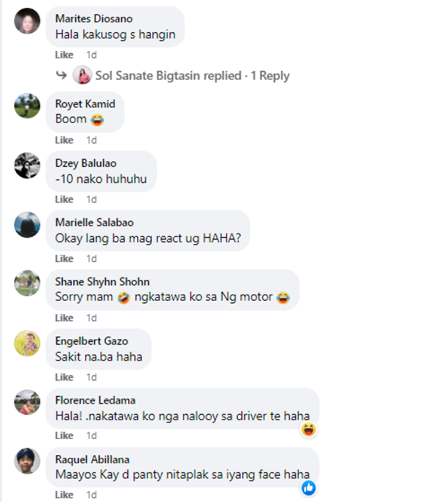
Task: Open Marites Diosano's profile picture
Action: 27,21
